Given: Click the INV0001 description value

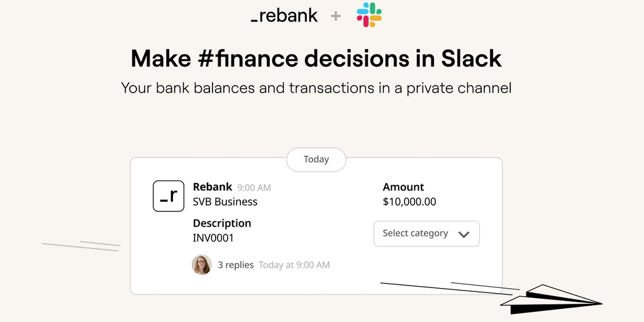Looking at the screenshot, I should 214,238.
